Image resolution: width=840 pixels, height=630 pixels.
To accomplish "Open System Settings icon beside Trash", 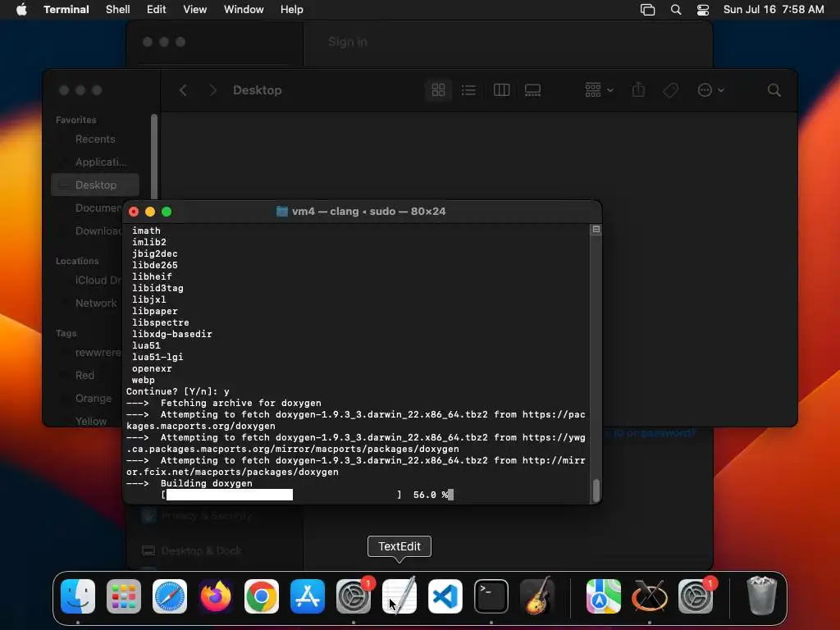I will coord(696,596).
